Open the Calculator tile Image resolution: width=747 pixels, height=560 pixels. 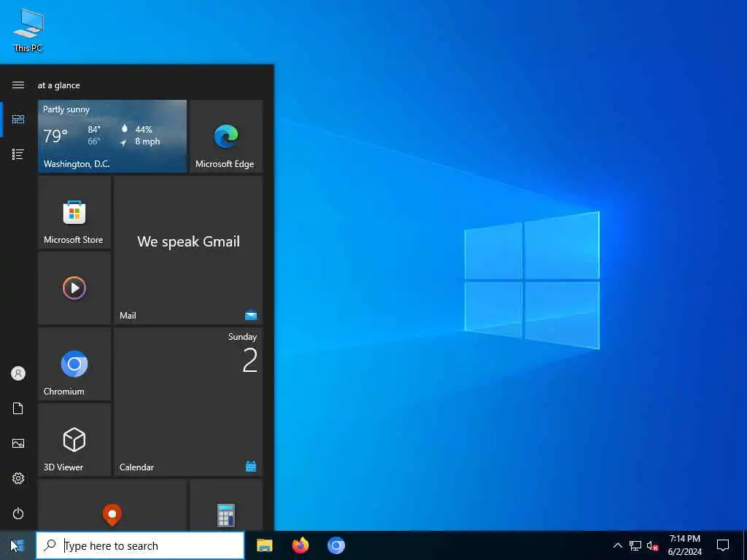coord(226,505)
